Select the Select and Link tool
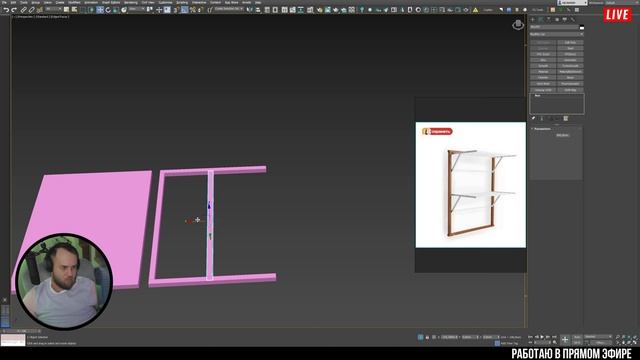This screenshot has width=640, height=360. pos(23,9)
